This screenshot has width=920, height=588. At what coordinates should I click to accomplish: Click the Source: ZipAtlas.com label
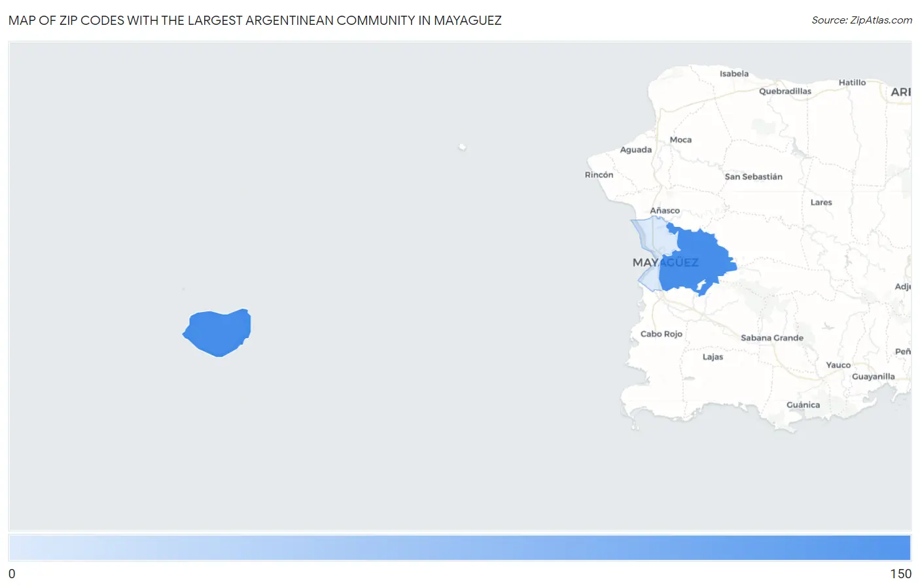(862, 20)
